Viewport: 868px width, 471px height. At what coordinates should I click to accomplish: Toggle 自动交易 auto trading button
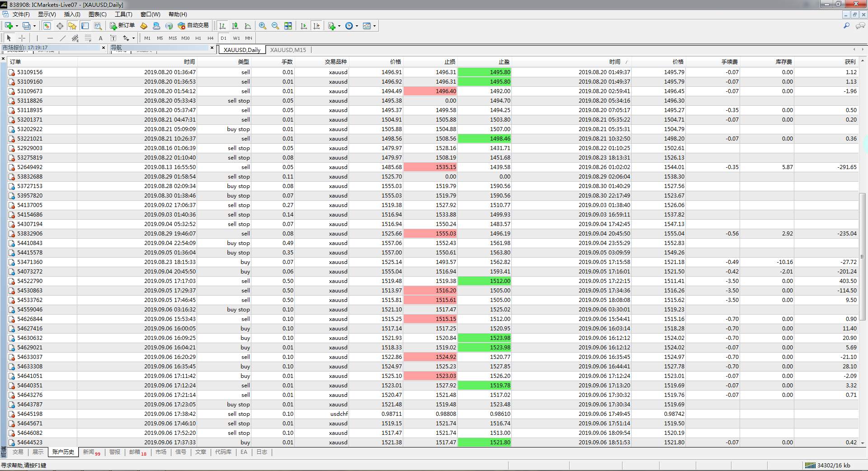click(193, 26)
